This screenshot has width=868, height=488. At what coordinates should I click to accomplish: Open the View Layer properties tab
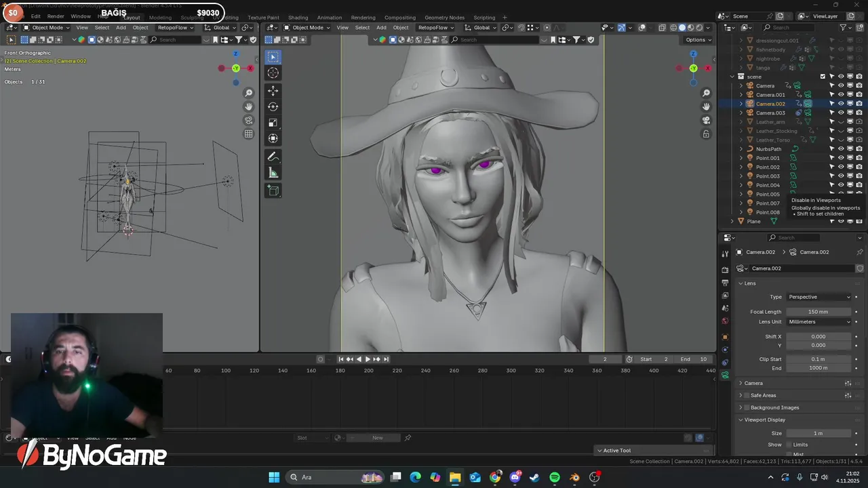(725, 296)
